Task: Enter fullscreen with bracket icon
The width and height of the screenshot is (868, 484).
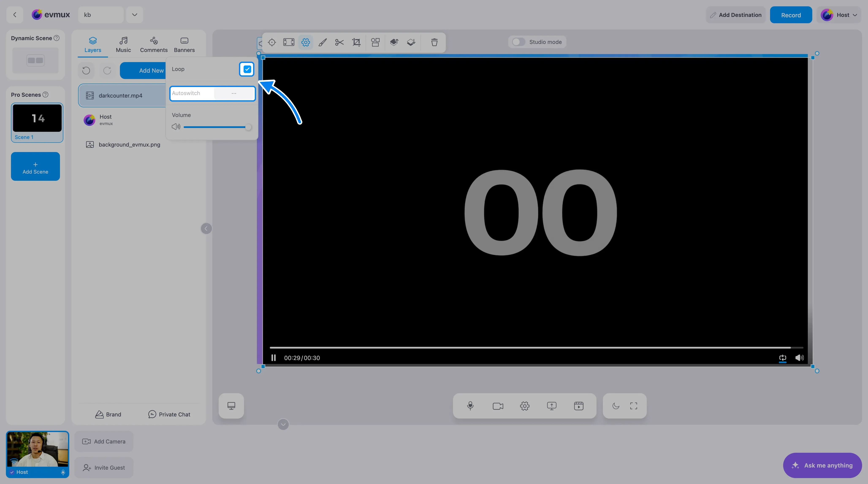Action: coord(633,406)
